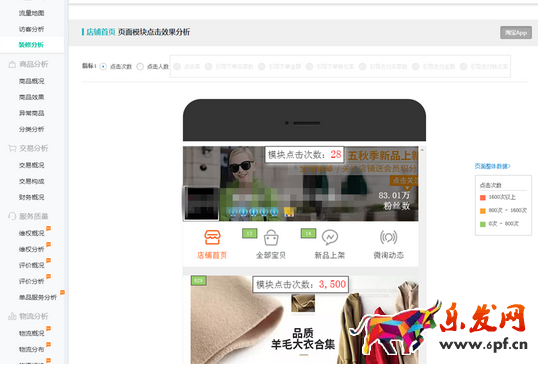Click the orange badge beside 物流概况
Viewport: 538px width, 365px height.
(x=48, y=328)
